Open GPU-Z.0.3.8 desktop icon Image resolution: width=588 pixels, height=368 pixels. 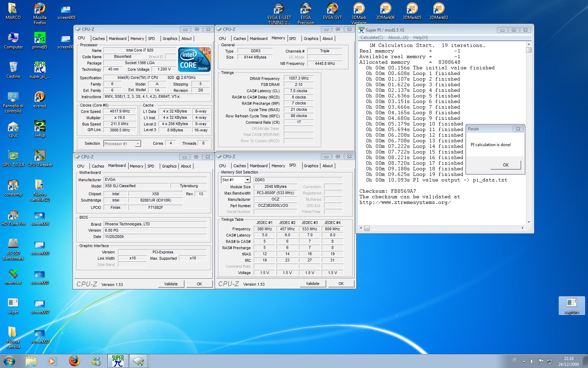point(13,158)
